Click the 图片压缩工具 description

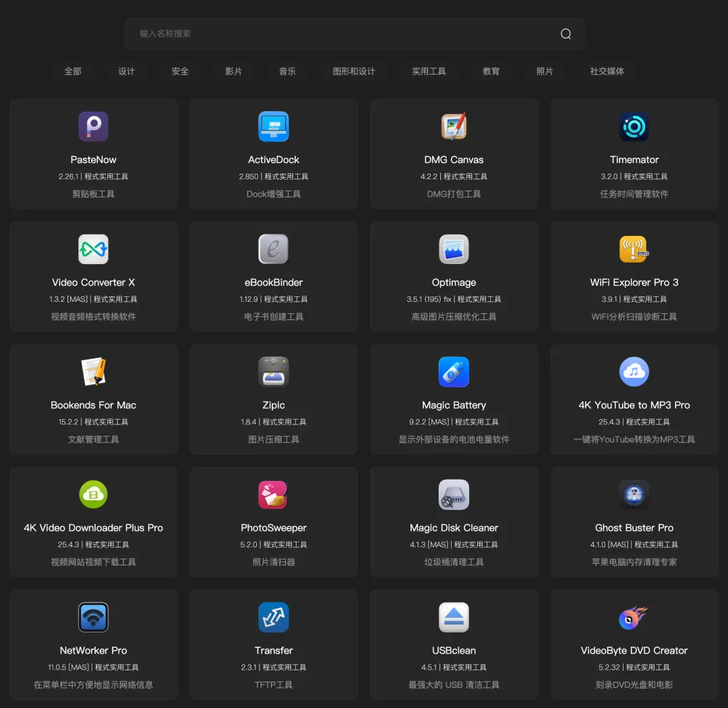274,439
